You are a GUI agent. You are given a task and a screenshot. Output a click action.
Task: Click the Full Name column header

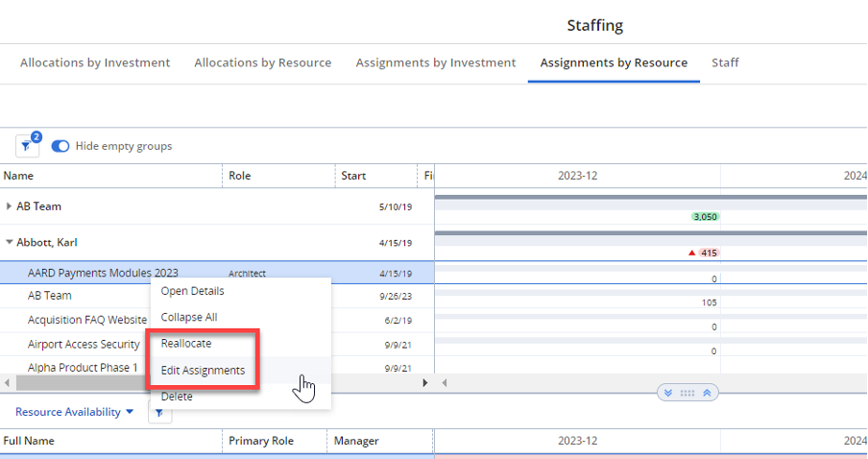click(110, 441)
